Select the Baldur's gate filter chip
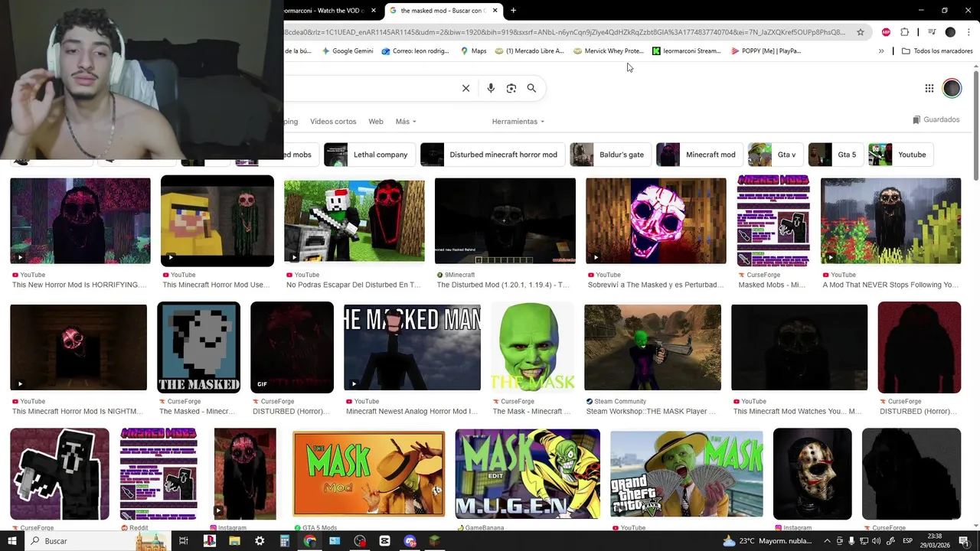Image resolution: width=980 pixels, height=551 pixels. [611, 155]
